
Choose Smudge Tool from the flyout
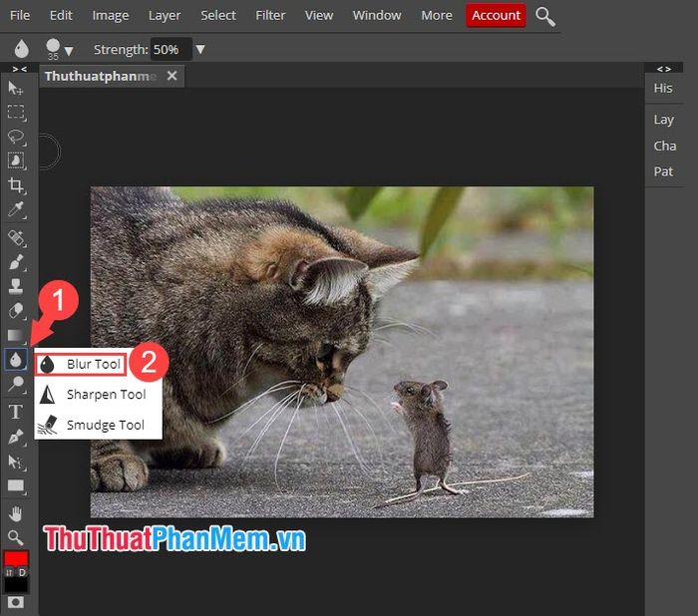tap(98, 425)
